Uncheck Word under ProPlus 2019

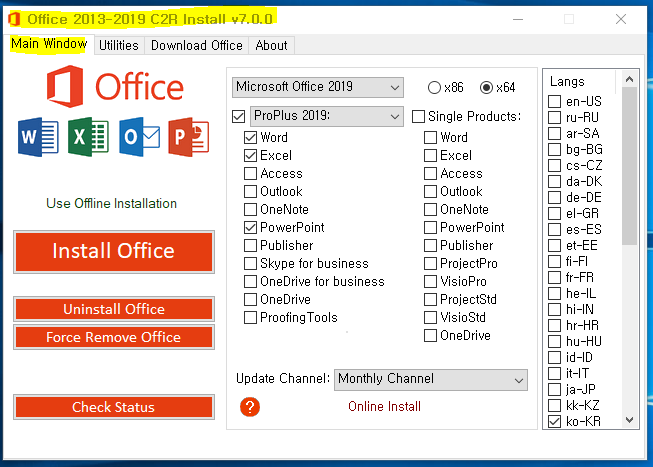click(250, 137)
